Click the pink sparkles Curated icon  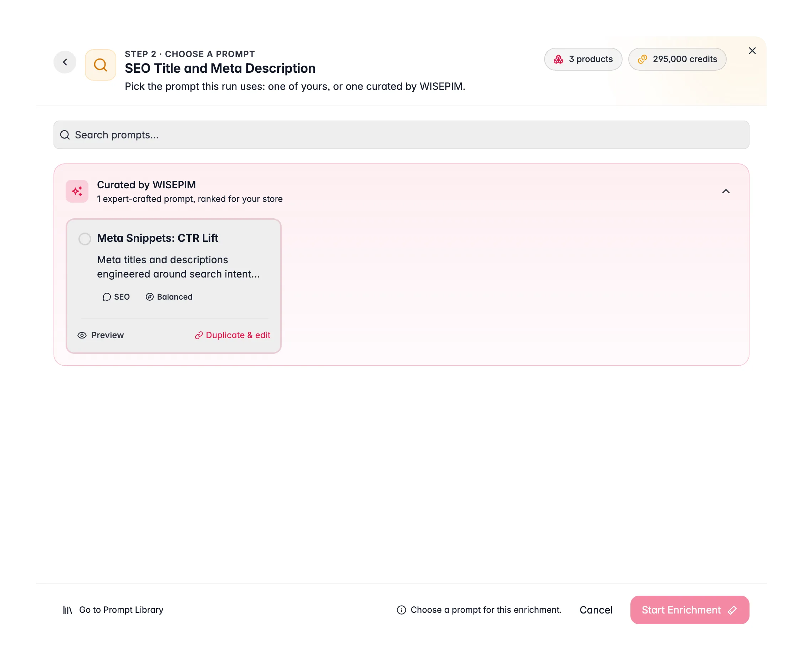point(77,191)
